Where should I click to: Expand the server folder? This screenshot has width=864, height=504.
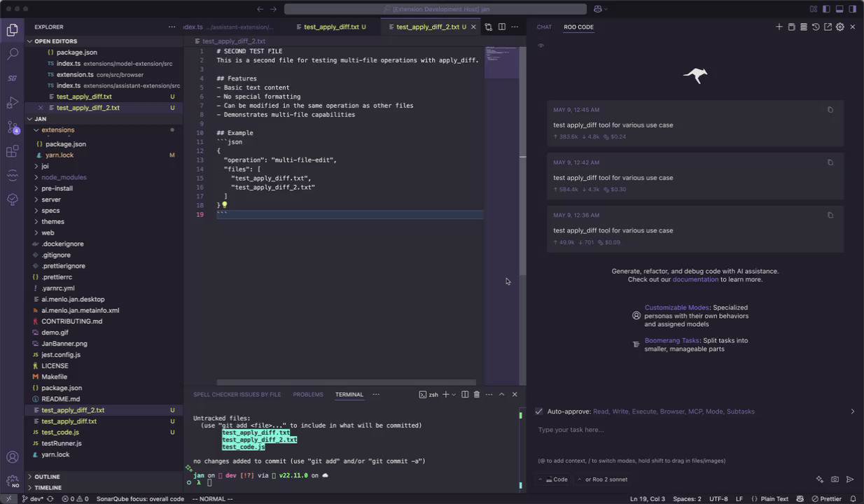point(104,199)
